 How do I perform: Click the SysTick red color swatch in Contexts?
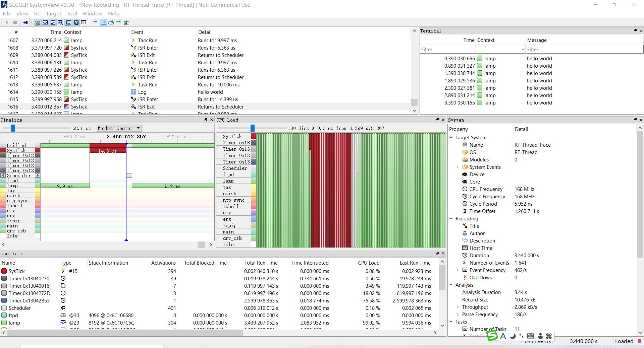point(4,271)
